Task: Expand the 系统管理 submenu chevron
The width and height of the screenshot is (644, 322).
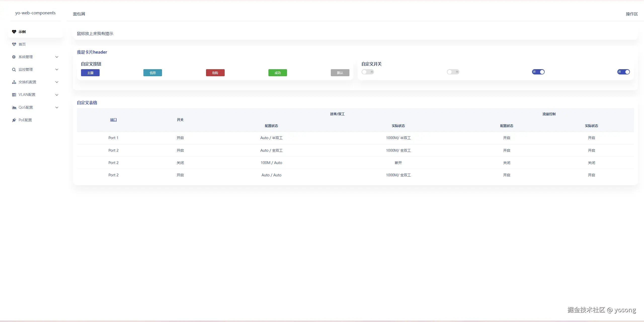Action: click(57, 57)
